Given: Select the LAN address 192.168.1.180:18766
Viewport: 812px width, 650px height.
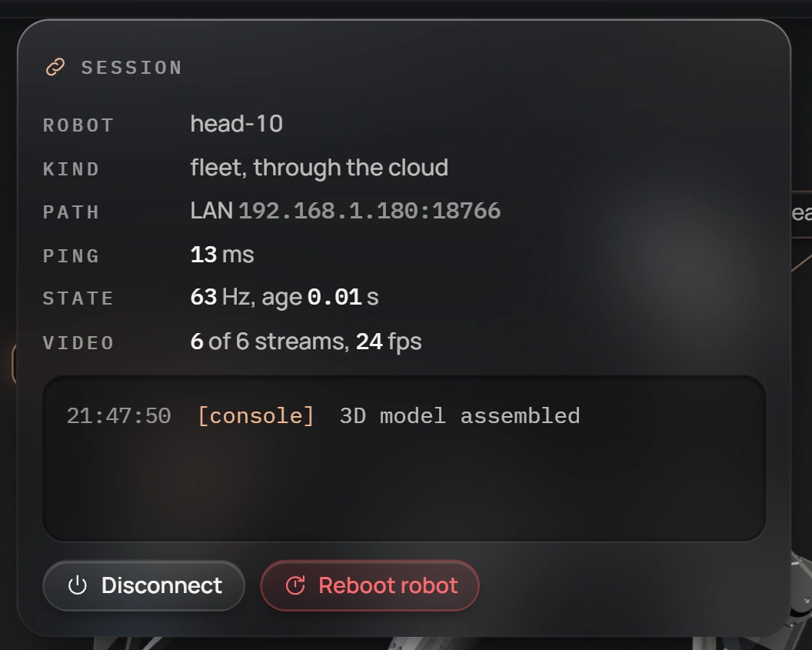Looking at the screenshot, I should 369,211.
